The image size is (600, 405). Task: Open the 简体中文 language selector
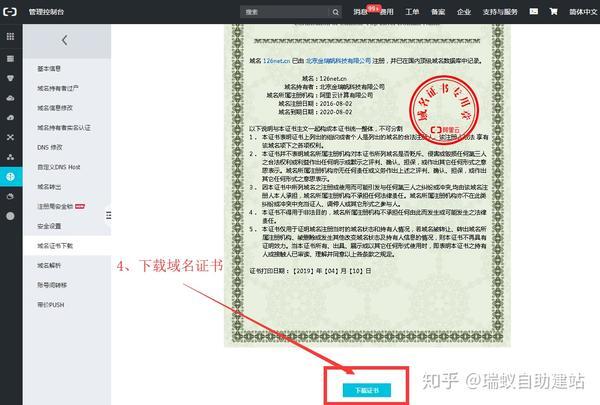(x=583, y=12)
